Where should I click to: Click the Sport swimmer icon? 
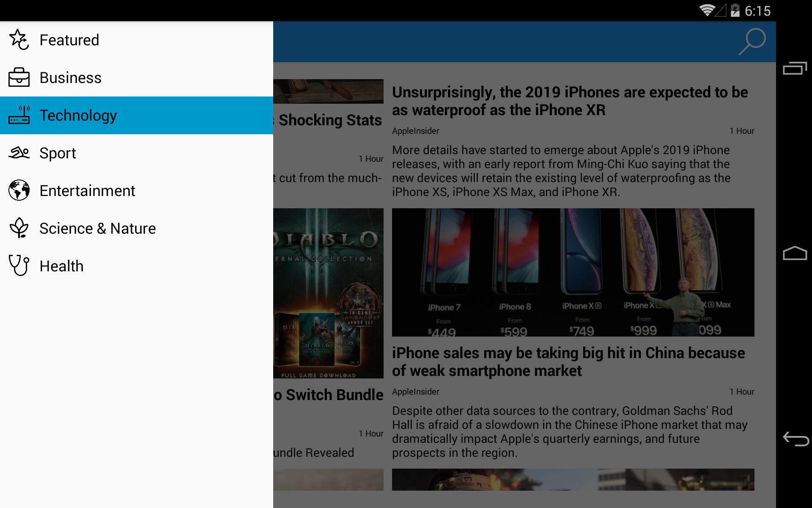point(19,153)
